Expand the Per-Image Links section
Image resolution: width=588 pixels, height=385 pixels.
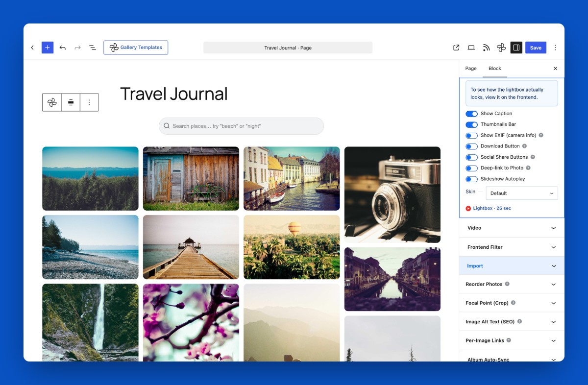tap(512, 340)
